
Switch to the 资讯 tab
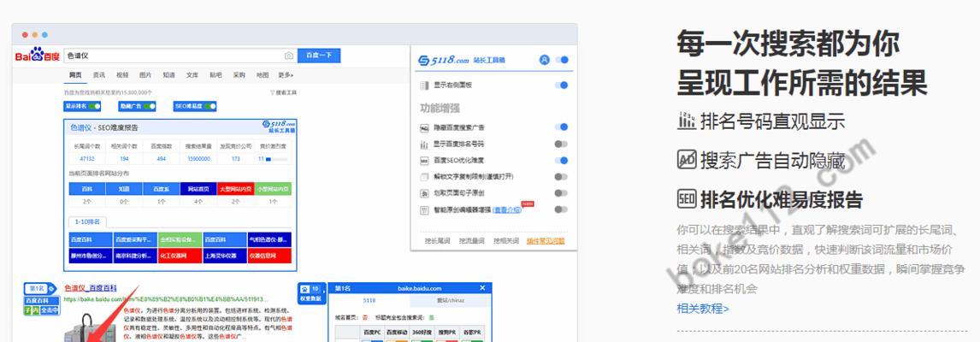tap(98, 75)
